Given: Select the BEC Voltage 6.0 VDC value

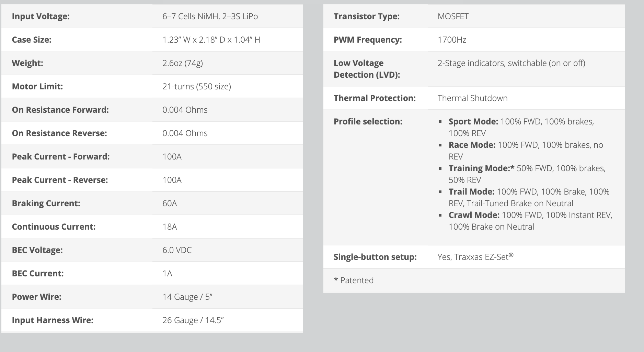Looking at the screenshot, I should tap(177, 250).
